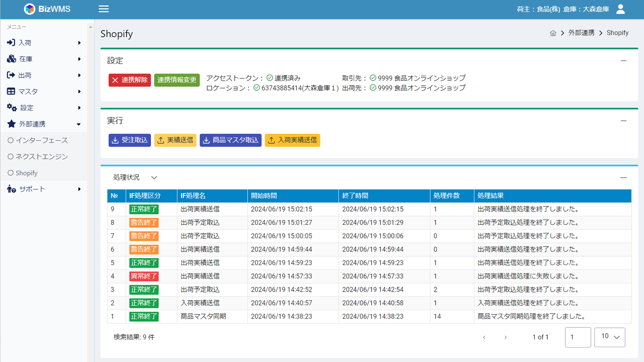Expand the 在庫 submenu arrow

point(79,59)
